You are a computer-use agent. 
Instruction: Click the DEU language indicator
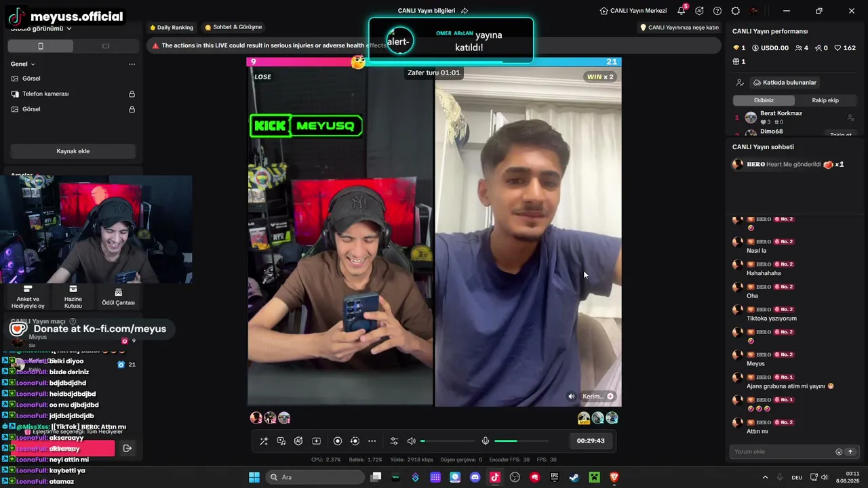pos(797,477)
